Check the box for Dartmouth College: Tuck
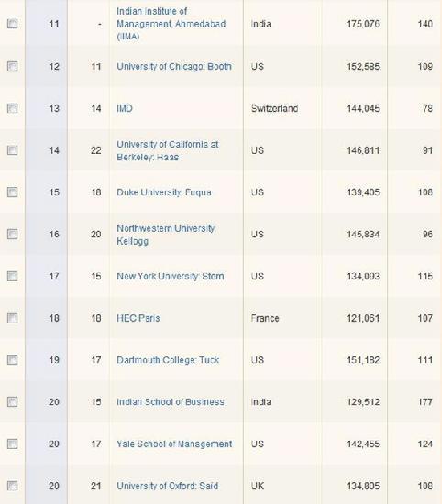442x504 pixels. (x=12, y=360)
